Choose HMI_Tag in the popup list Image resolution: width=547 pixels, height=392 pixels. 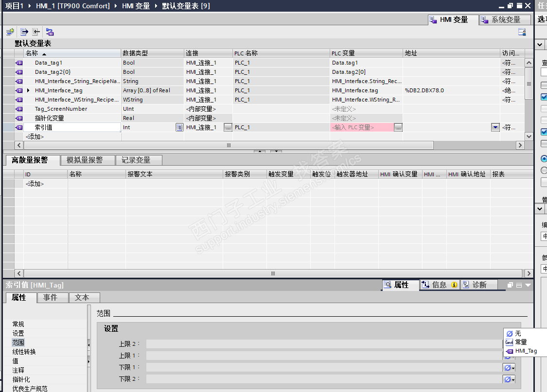[526, 351]
